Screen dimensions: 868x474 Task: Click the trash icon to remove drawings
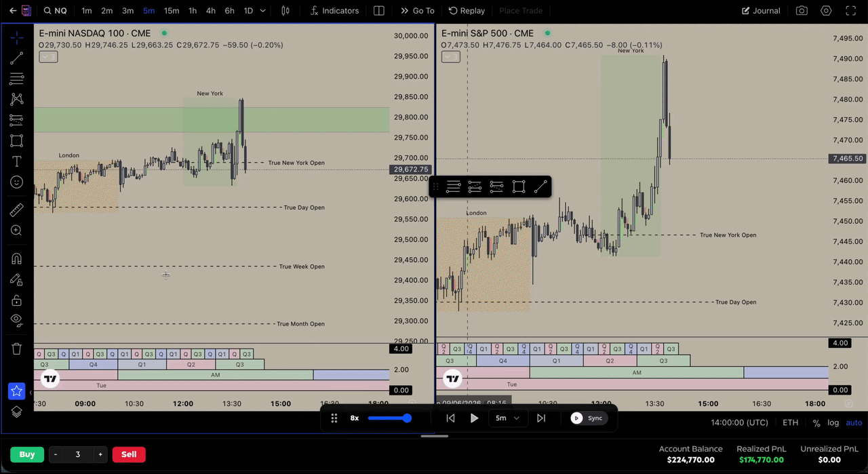coord(17,349)
